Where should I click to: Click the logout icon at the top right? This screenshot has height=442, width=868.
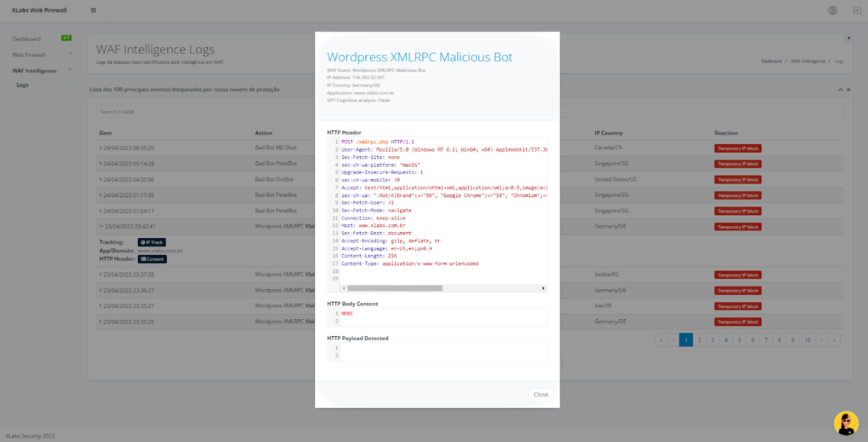pos(857,10)
